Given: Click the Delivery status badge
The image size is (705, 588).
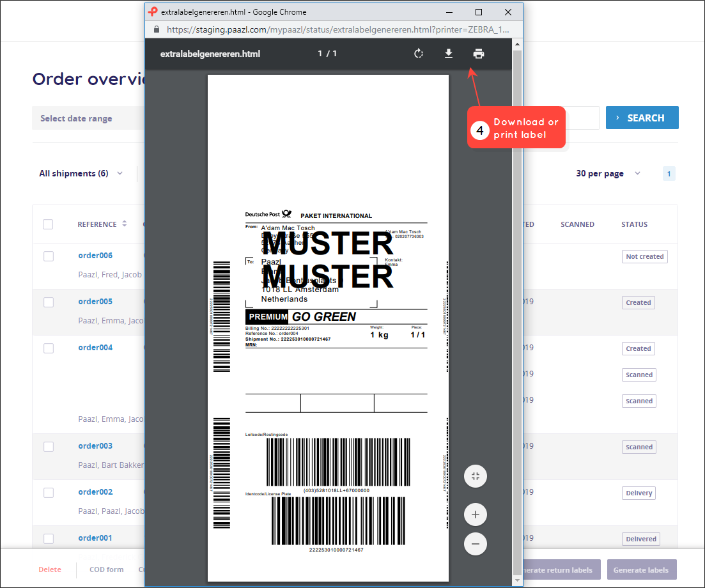Looking at the screenshot, I should coord(639,493).
